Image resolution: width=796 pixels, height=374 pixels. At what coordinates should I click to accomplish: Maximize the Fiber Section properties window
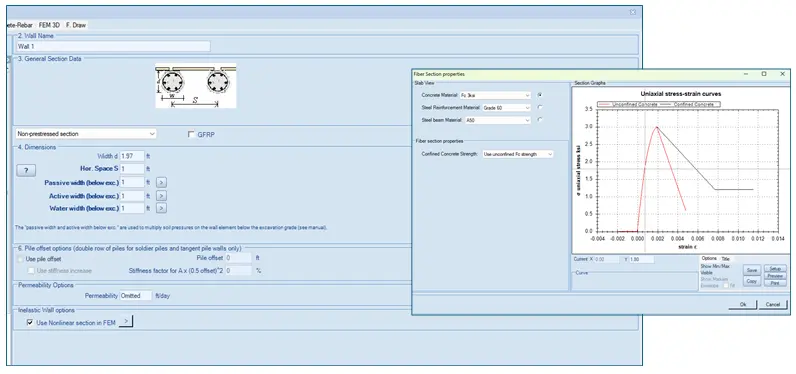pos(764,74)
